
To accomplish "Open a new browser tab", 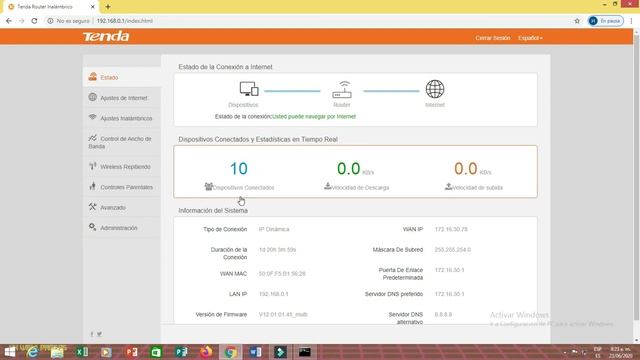I will coord(108,7).
